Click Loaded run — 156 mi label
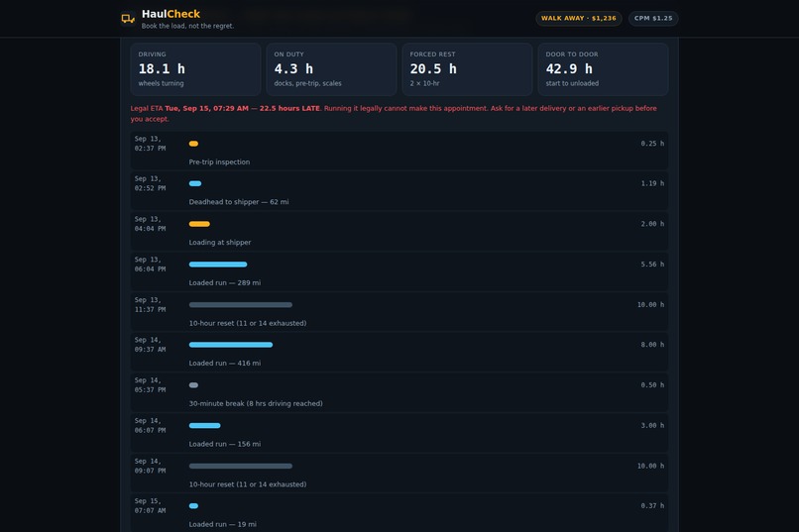Screen dimensions: 799x532 225,444
